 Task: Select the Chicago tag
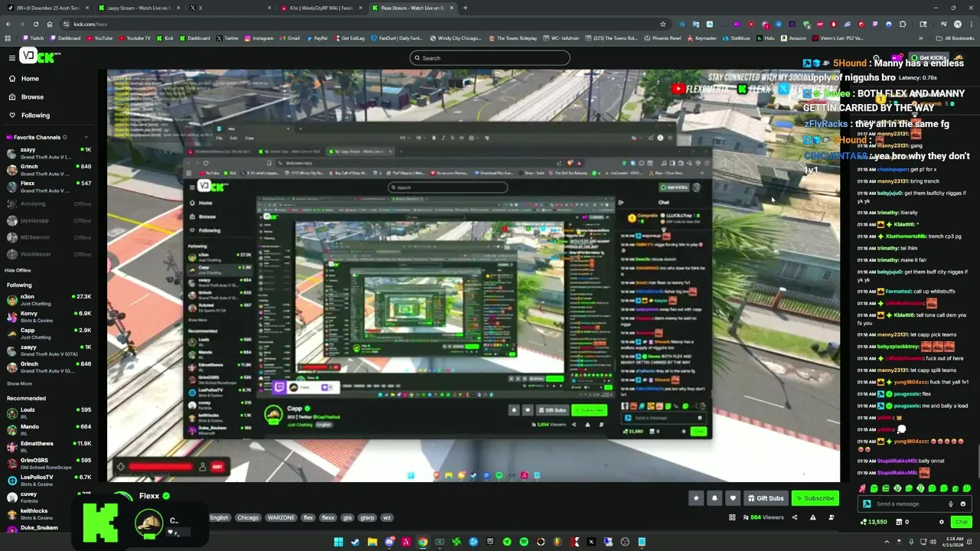[247, 517]
